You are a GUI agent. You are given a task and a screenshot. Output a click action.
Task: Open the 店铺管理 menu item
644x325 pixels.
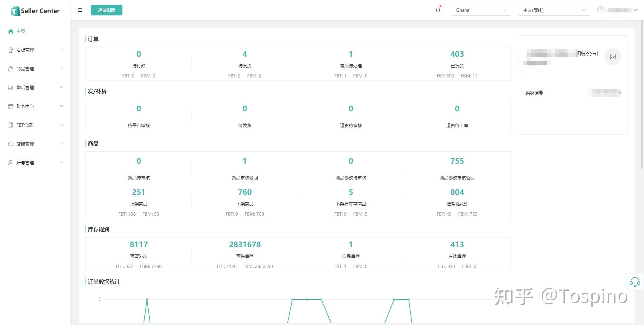[x=35, y=144]
